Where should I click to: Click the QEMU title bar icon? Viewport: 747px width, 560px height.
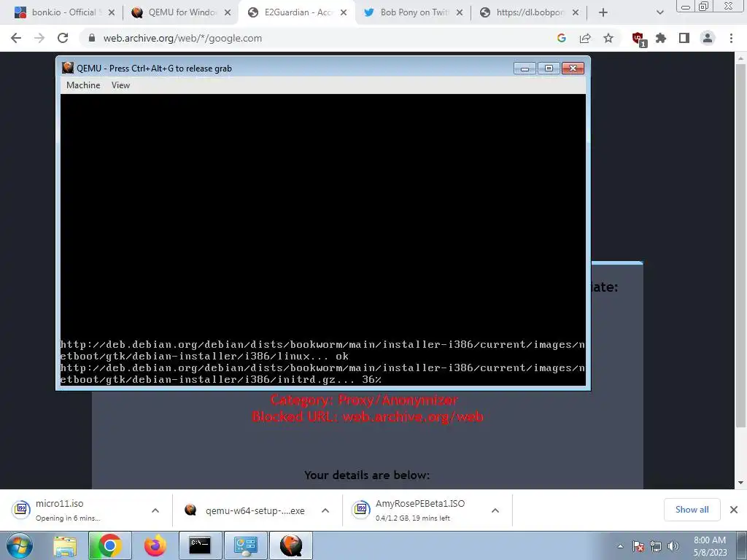click(x=68, y=68)
